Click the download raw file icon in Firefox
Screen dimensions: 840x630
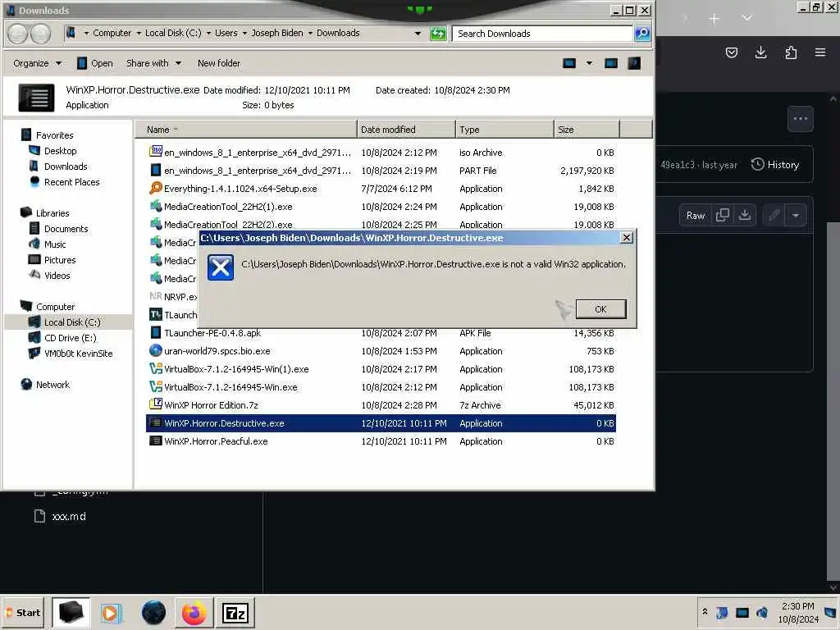pos(745,216)
